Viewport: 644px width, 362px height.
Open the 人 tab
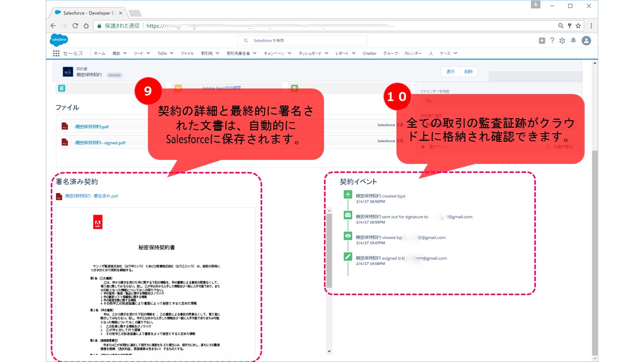[431, 53]
